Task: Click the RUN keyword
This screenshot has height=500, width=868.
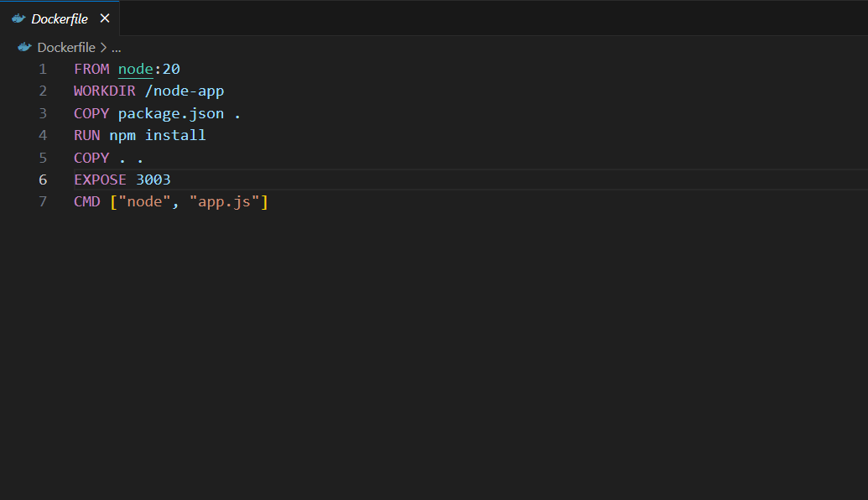Action: tap(87, 135)
